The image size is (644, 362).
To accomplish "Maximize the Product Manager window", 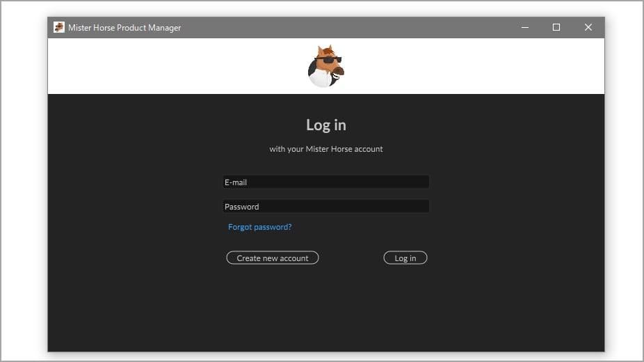I will tap(556, 28).
